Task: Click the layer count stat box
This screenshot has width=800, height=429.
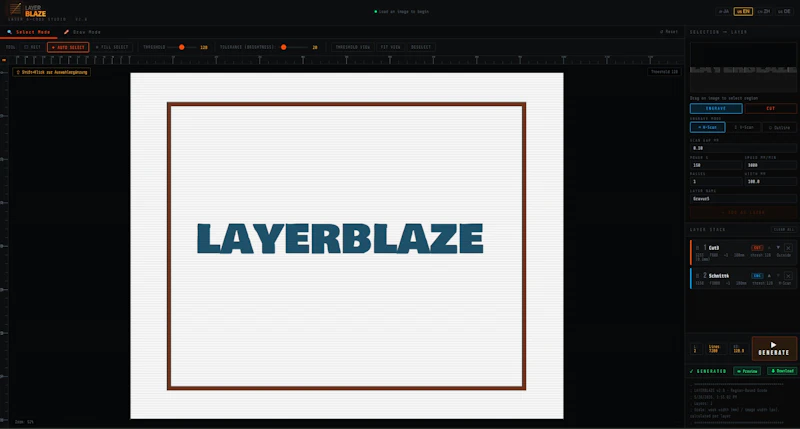Action: click(x=696, y=349)
